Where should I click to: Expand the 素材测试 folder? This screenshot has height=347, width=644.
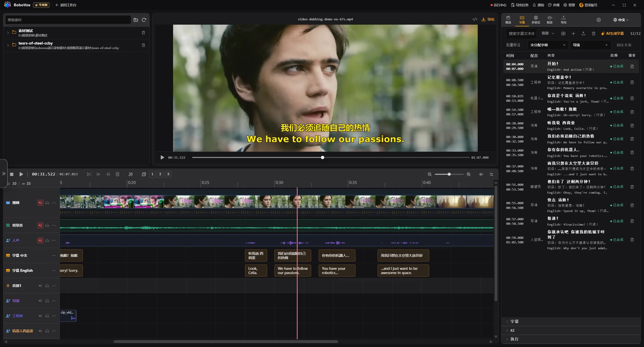click(x=8, y=33)
